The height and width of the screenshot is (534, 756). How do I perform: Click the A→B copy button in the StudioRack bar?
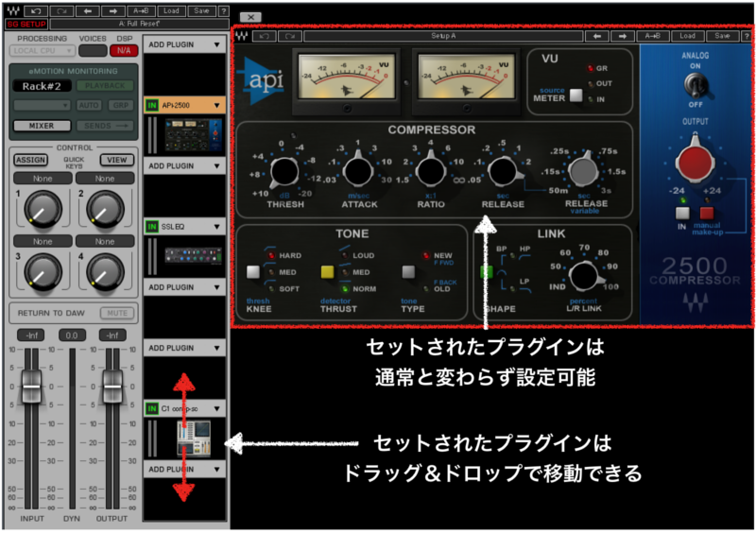click(141, 11)
